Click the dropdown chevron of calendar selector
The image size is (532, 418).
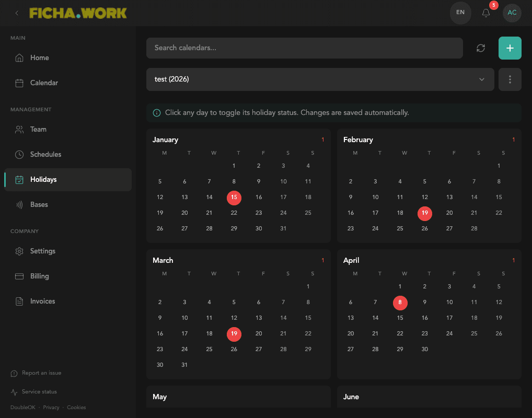481,79
